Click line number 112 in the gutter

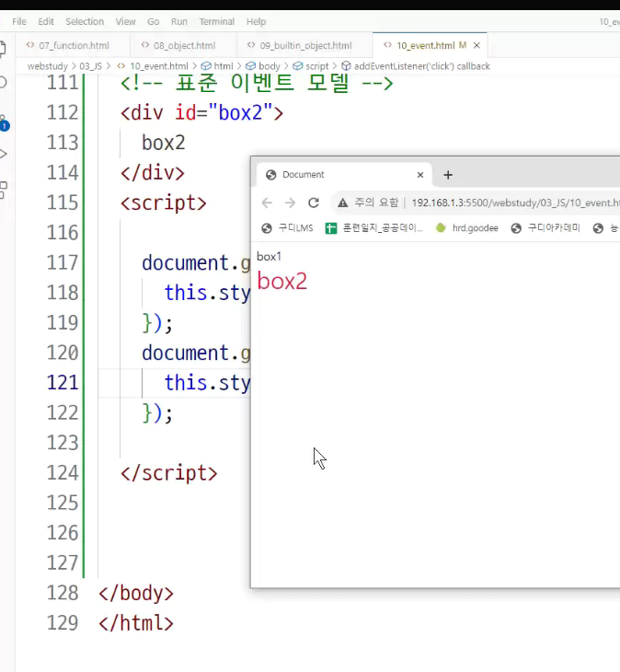[x=63, y=112]
